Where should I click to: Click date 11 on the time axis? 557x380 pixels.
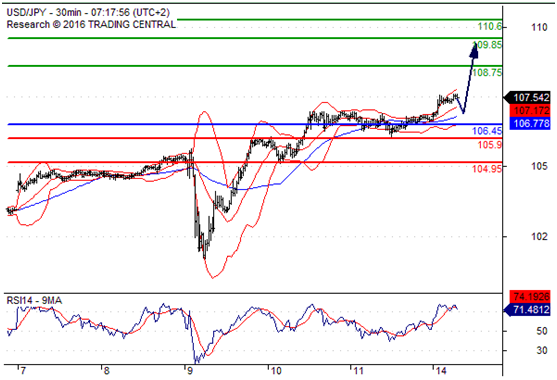tap(359, 371)
